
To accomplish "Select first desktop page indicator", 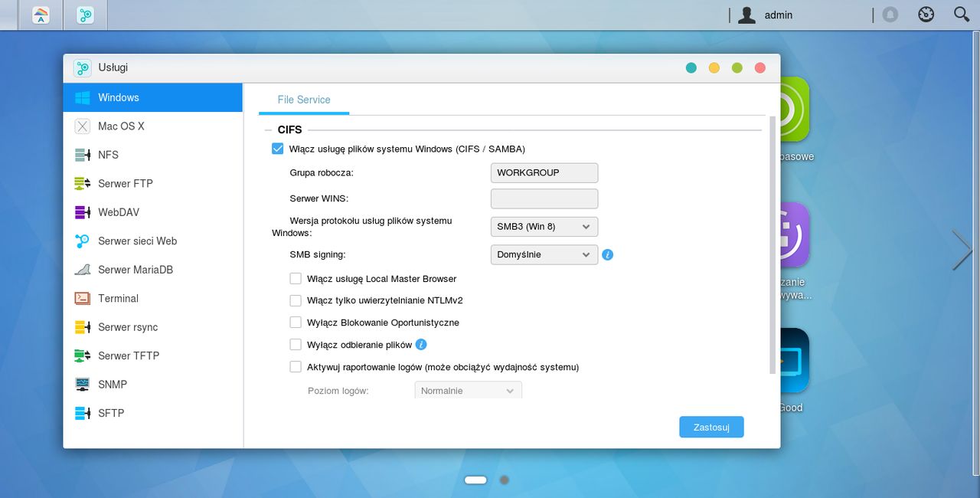I will pos(475,480).
